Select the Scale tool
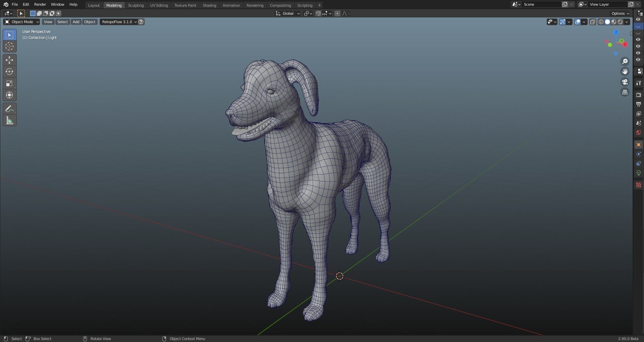The width and height of the screenshot is (644, 342). tap(9, 83)
